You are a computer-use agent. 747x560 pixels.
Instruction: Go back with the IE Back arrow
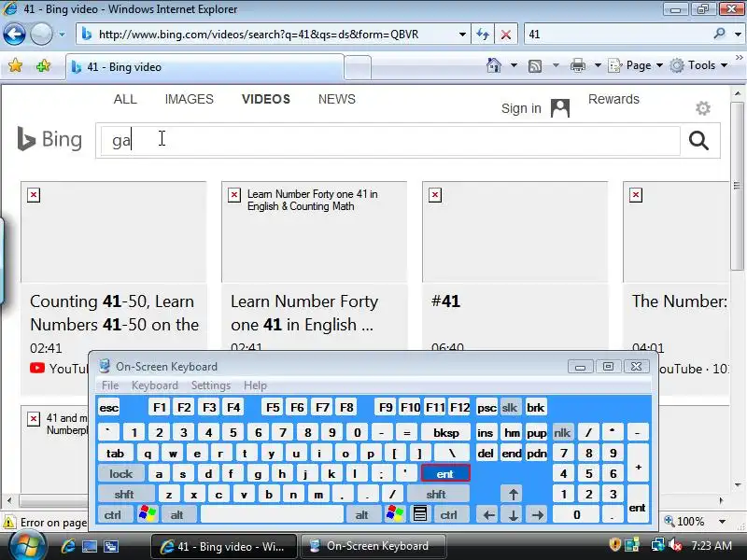pos(14,34)
